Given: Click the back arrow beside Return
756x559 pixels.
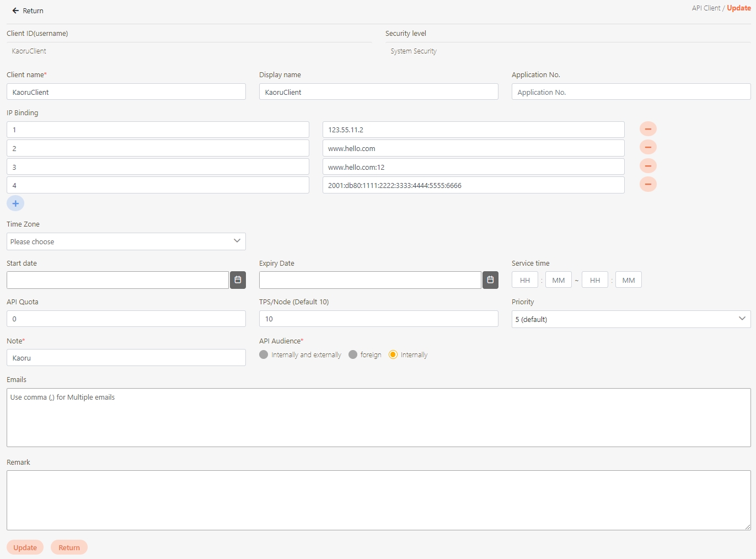Looking at the screenshot, I should pos(15,10).
